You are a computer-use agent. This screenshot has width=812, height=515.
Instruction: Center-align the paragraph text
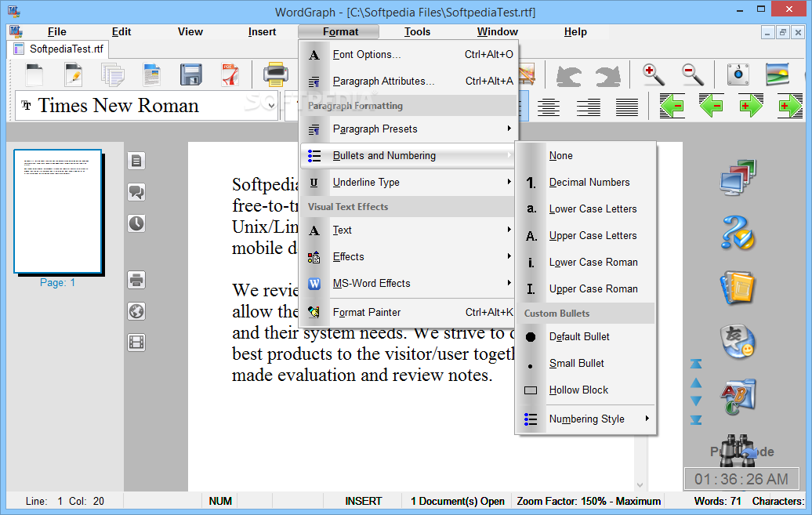coord(549,107)
